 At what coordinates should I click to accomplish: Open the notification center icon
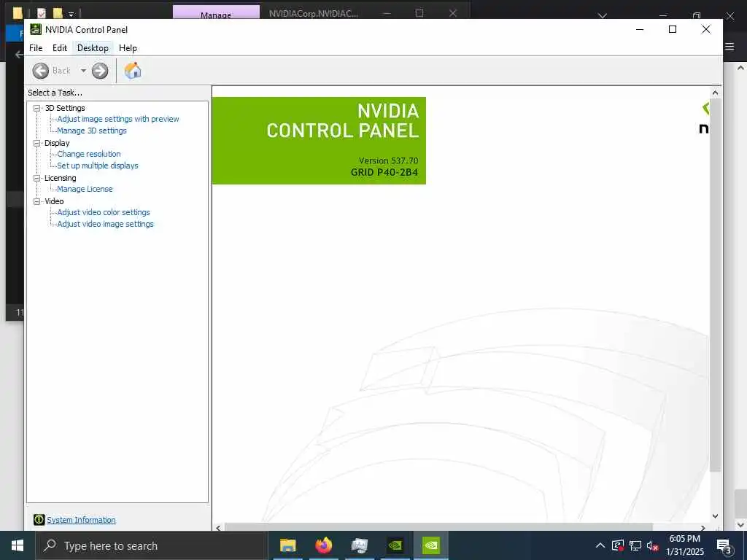tap(724, 545)
